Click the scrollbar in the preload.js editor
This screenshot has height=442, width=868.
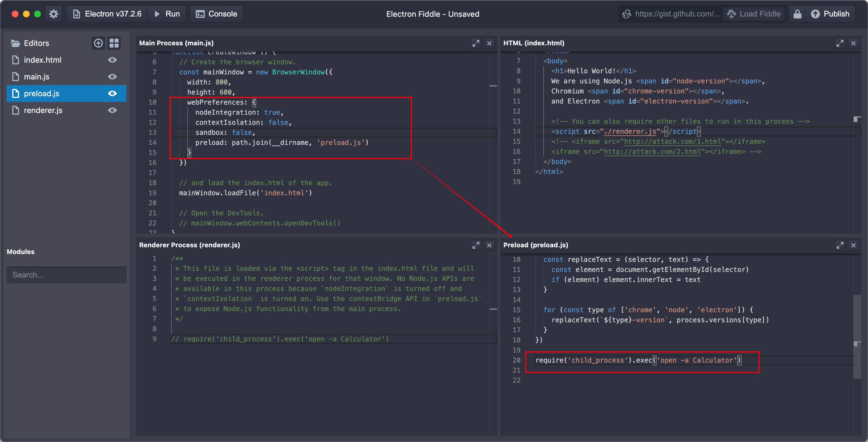pyautogui.click(x=857, y=336)
